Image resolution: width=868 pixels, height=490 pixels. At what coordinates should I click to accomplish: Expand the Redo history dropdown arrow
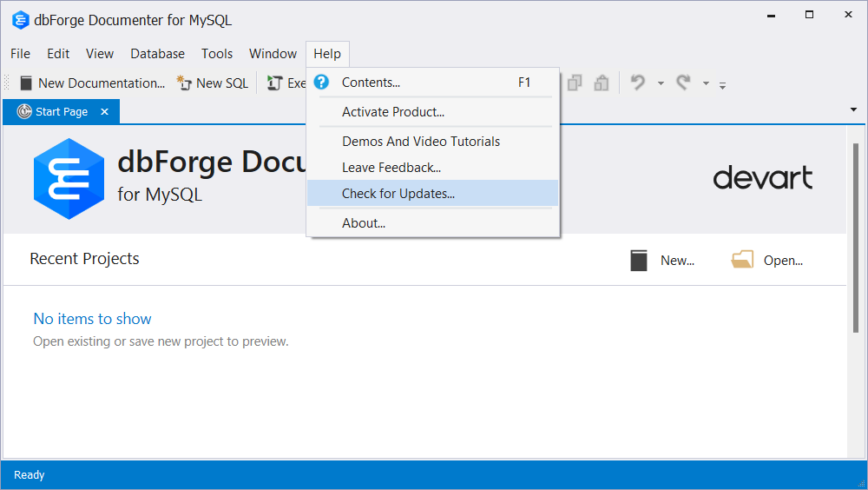click(706, 83)
